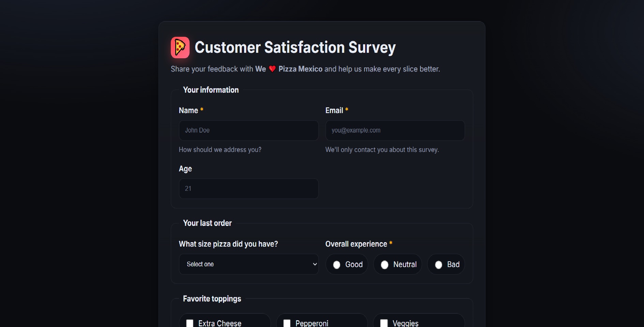The image size is (644, 327).
Task: Click the Age field label
Action: pos(185,169)
